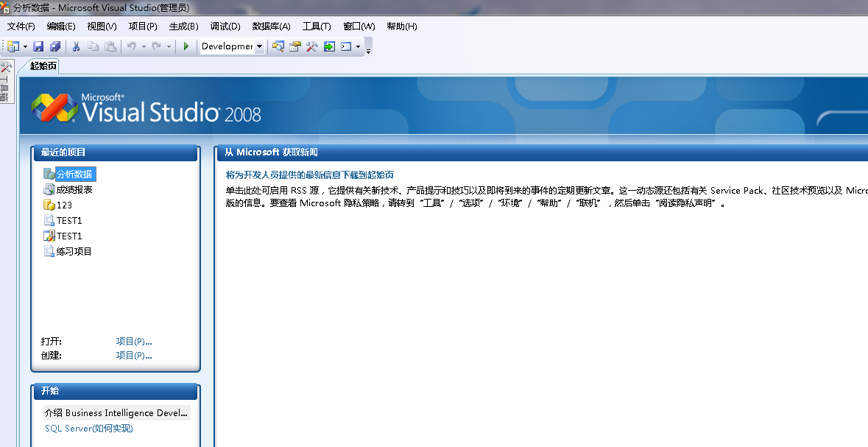Click the 开始 panel header
This screenshot has width=868, height=447.
point(115,391)
